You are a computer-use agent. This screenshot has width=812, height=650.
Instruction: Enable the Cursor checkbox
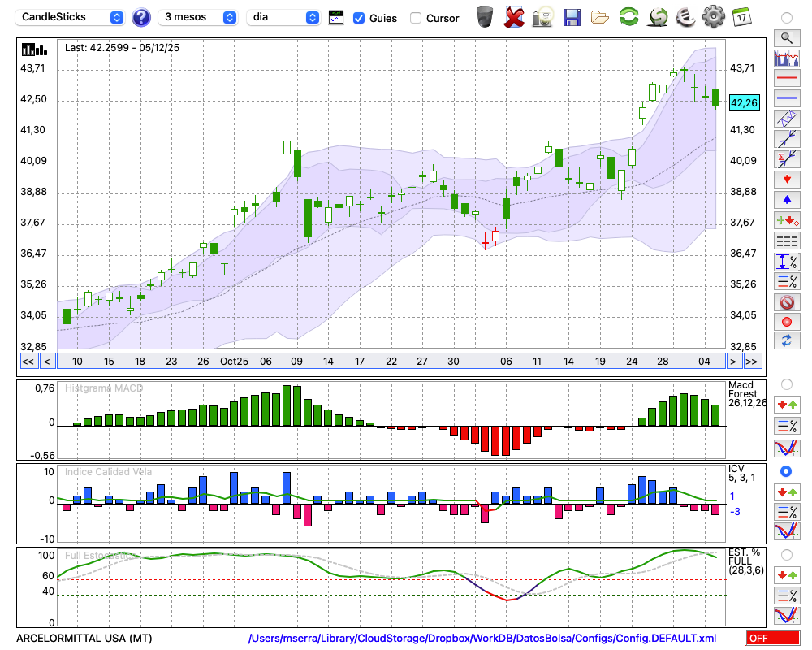tap(415, 18)
